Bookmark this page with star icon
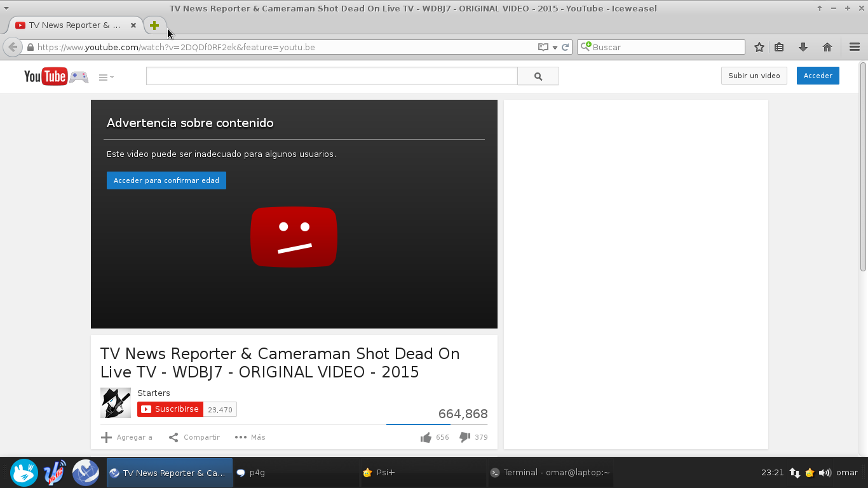868x488 pixels. click(x=759, y=47)
